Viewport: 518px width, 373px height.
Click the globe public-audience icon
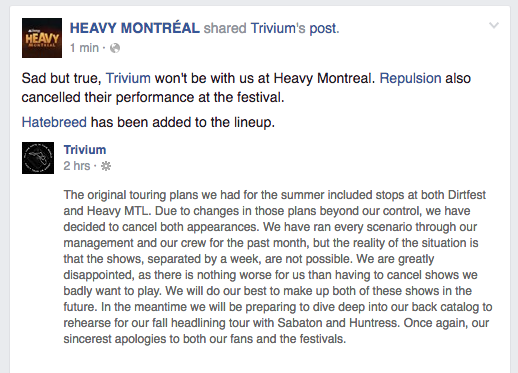pyautogui.click(x=115, y=48)
